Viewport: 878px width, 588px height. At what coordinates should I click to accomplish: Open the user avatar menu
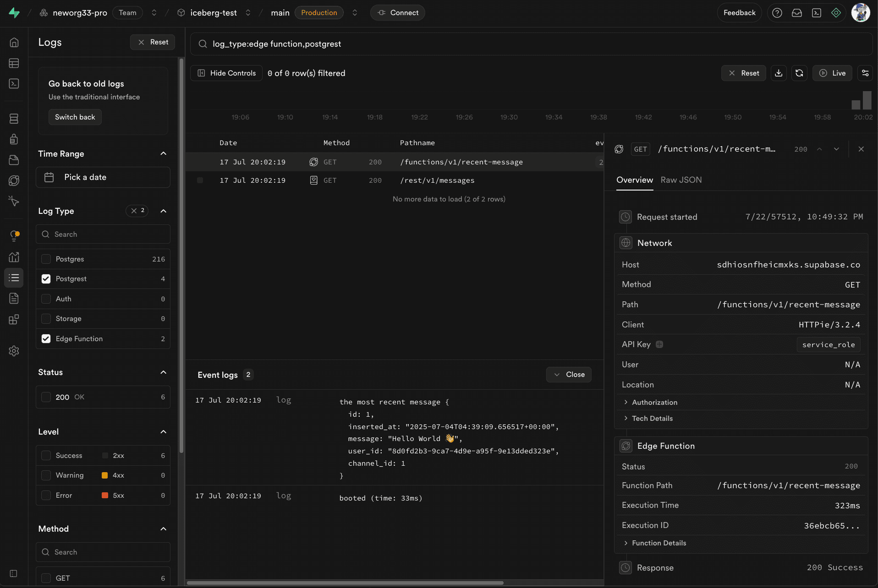(861, 13)
